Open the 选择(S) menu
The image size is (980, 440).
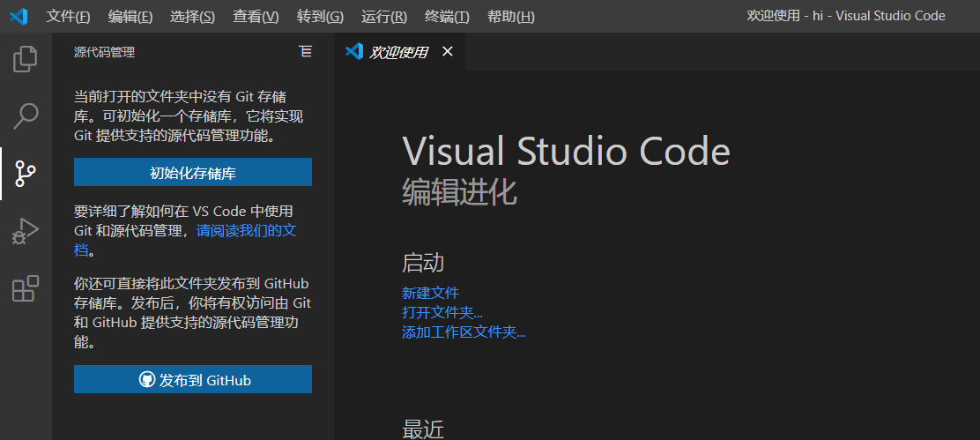point(192,17)
